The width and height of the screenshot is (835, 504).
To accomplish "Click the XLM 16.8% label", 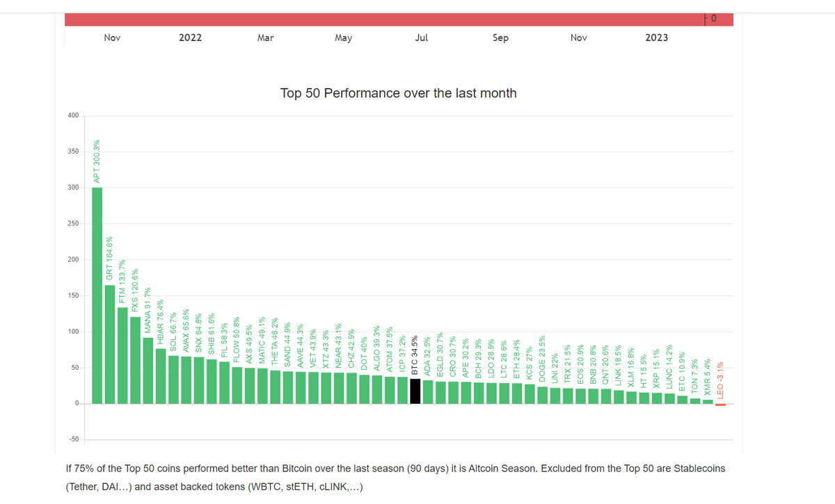I will click(x=631, y=368).
